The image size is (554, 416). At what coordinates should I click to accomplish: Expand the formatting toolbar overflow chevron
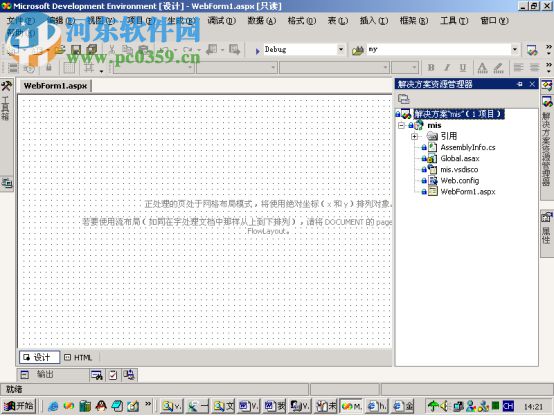click(548, 68)
